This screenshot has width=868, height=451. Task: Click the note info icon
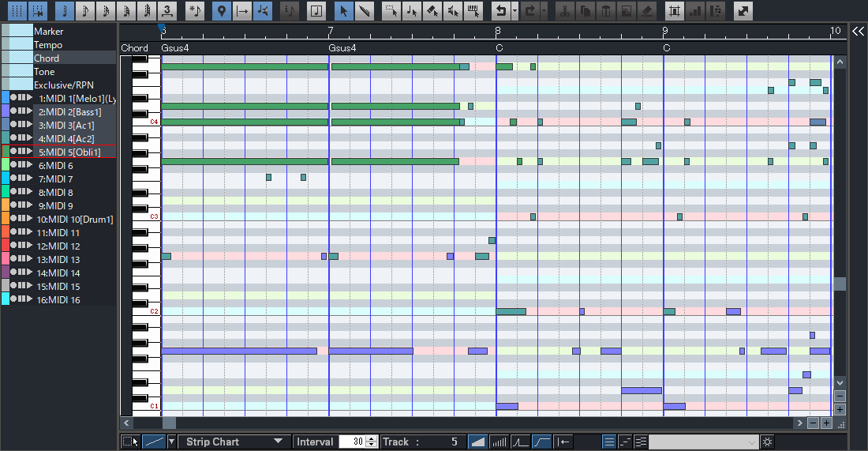(x=289, y=10)
